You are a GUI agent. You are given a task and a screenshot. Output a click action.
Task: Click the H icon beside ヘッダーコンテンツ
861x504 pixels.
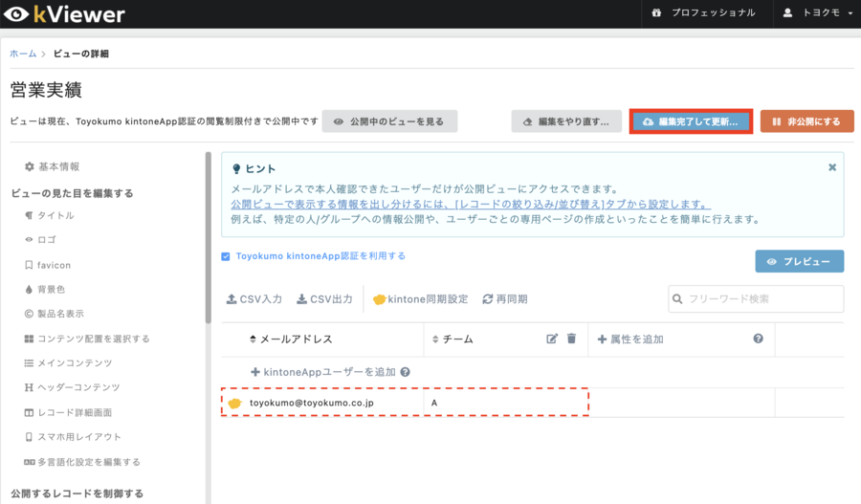(x=29, y=387)
